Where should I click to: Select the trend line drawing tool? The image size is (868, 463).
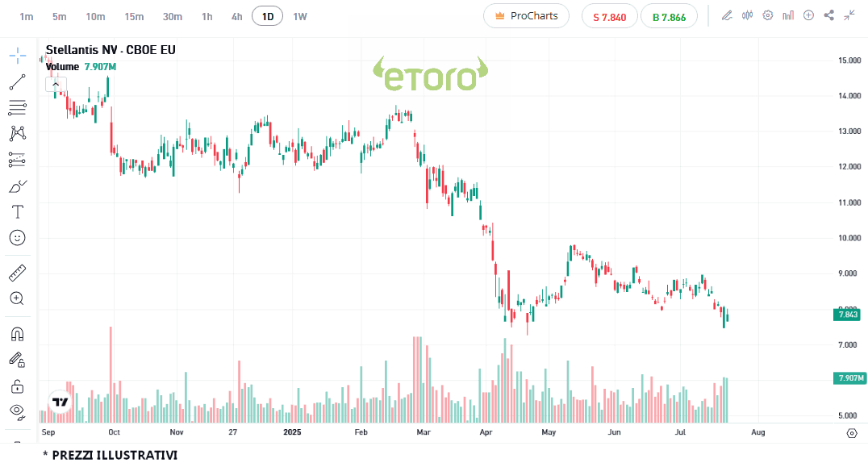tap(17, 81)
